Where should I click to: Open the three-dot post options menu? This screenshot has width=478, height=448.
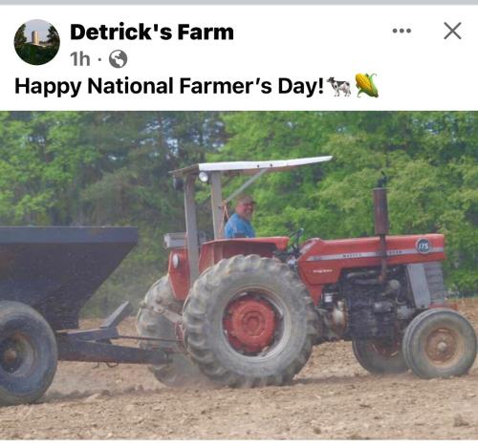coord(402,31)
